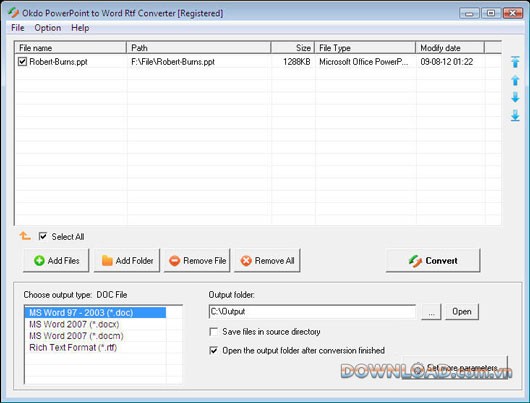Toggle the Select All checkbox
Viewport: 530px width, 403px height.
(43, 236)
